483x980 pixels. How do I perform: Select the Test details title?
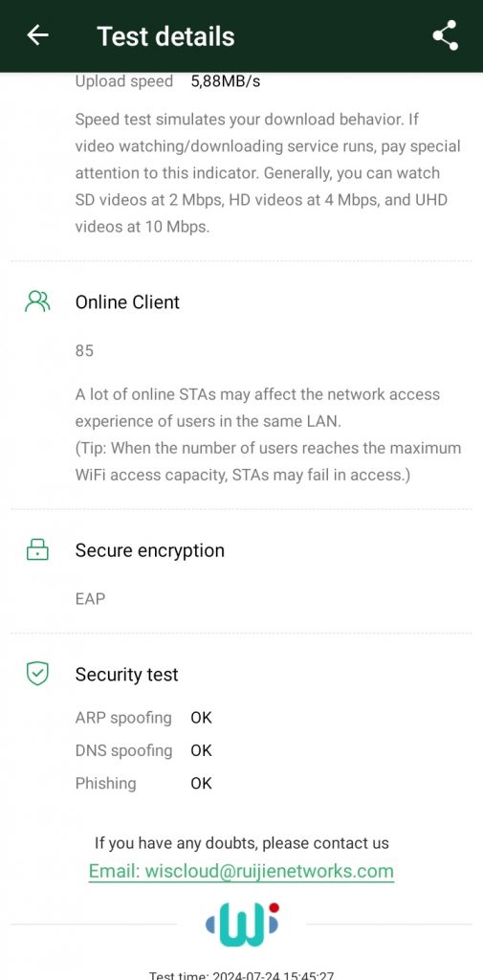[165, 36]
